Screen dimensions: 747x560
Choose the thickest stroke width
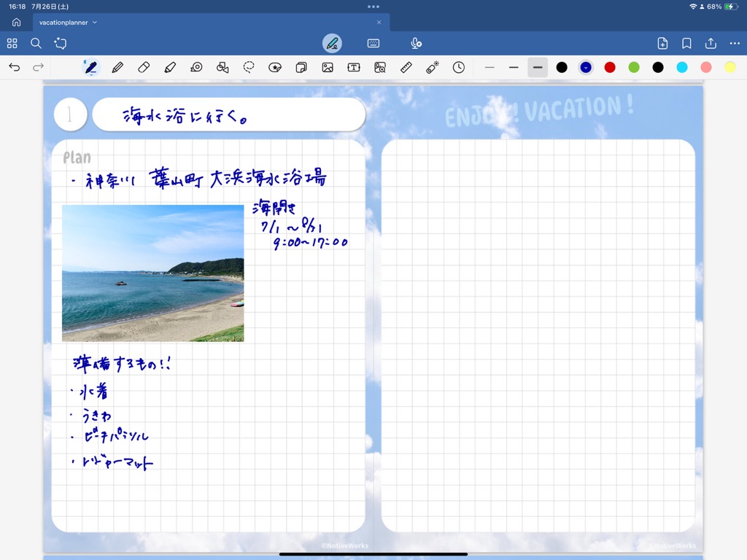(538, 68)
